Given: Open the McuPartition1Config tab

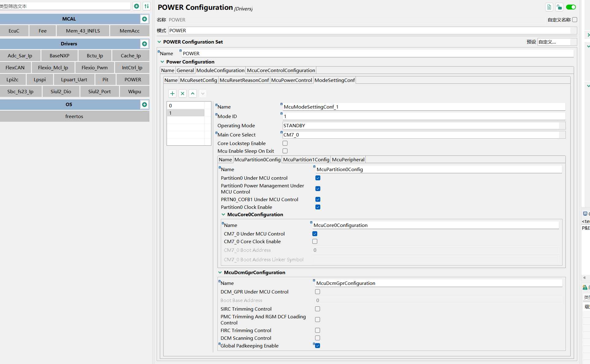Looking at the screenshot, I should (306, 159).
